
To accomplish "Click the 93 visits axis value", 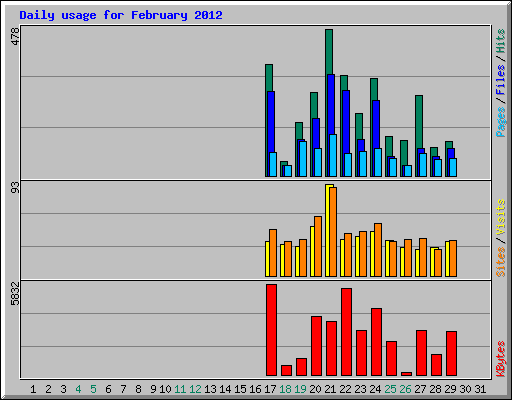I will click(15, 188).
